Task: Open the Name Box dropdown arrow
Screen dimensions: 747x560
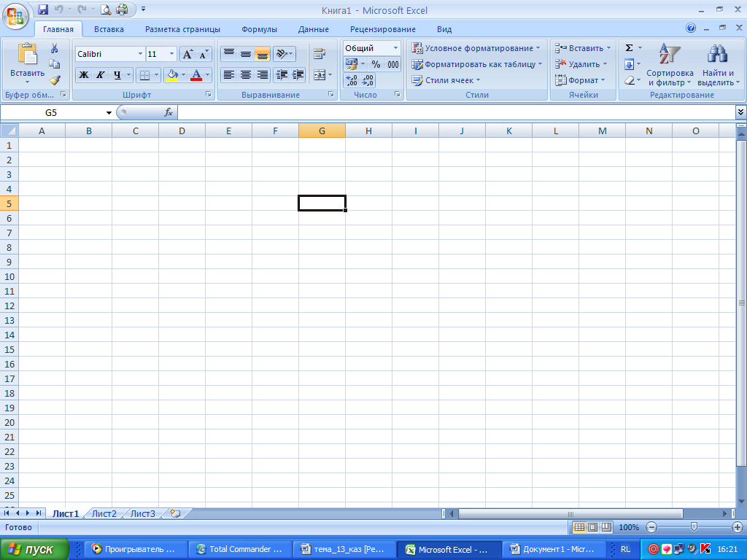Action: [x=109, y=113]
